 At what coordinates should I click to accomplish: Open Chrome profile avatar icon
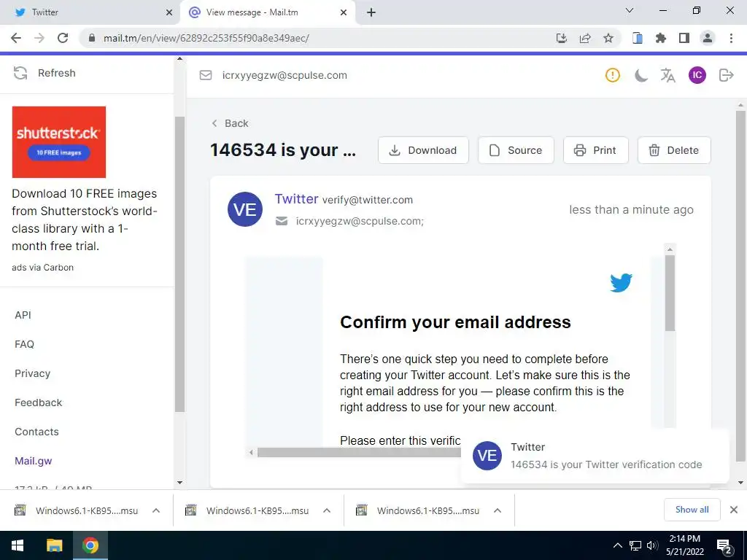click(x=708, y=38)
